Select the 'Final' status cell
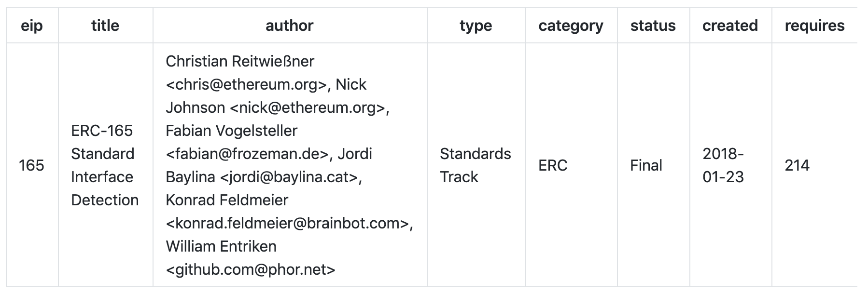The width and height of the screenshot is (868, 294). 654,165
